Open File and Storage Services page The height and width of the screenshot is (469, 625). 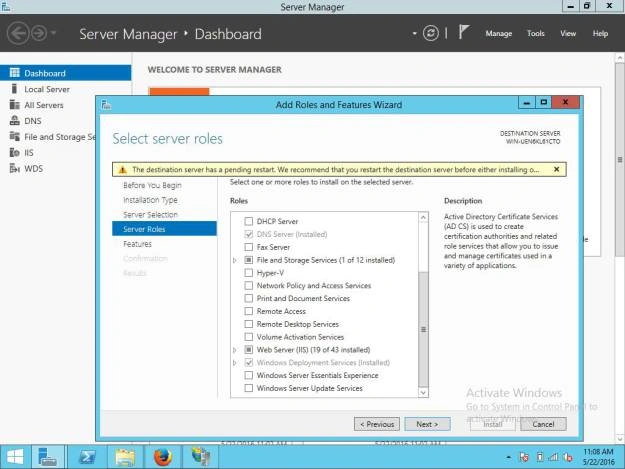[x=48, y=137]
